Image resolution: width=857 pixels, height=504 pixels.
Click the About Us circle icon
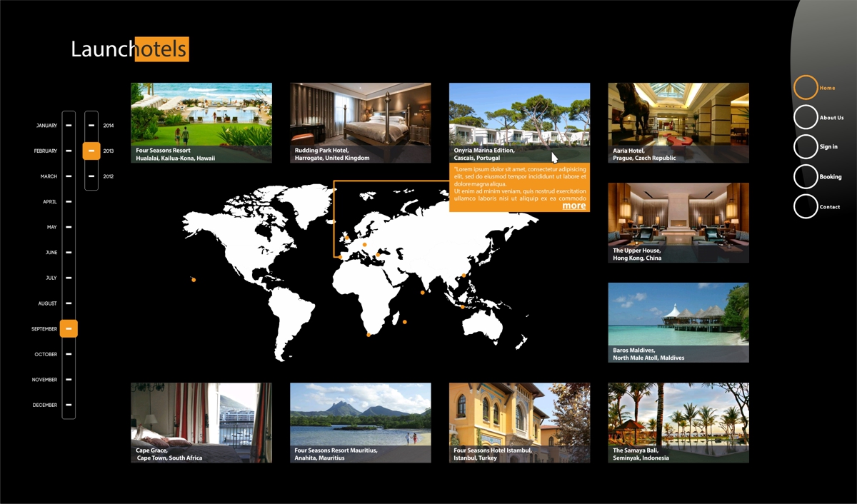point(806,117)
